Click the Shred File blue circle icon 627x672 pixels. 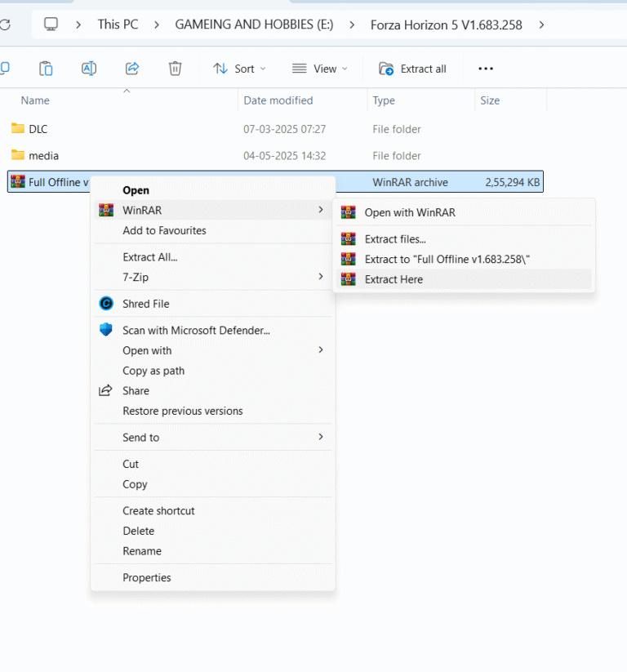(106, 304)
